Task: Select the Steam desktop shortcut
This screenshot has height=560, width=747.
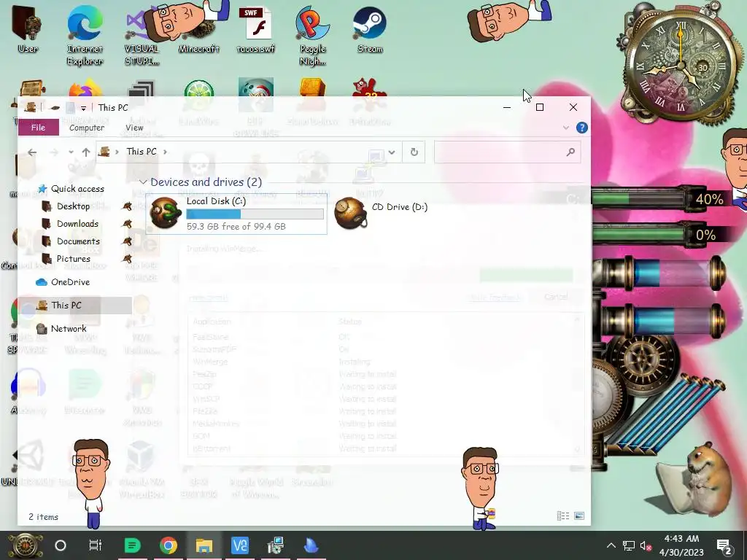Action: (370, 29)
